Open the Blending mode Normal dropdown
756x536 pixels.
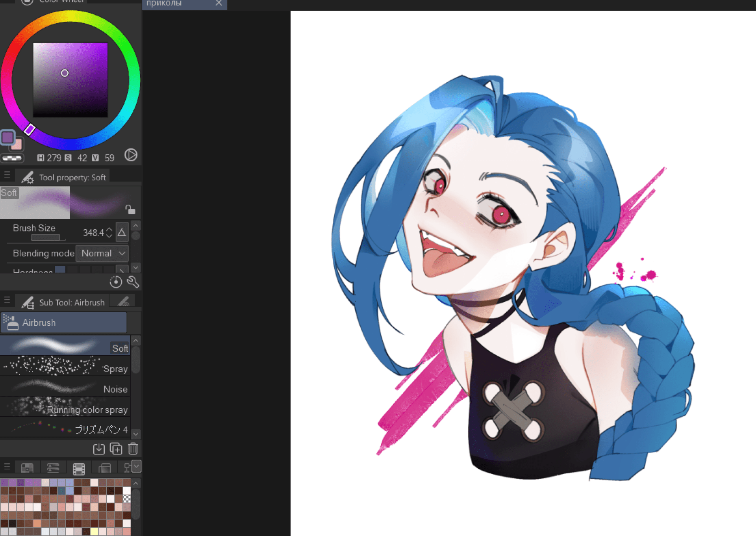102,253
